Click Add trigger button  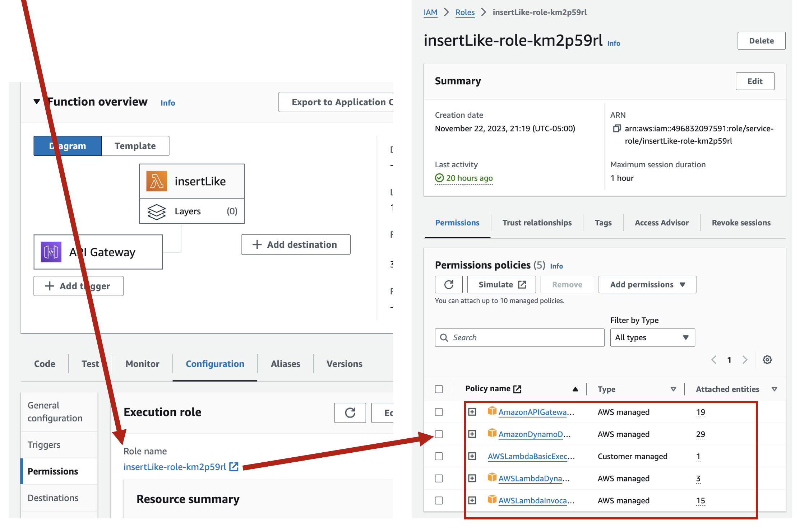[x=78, y=286]
